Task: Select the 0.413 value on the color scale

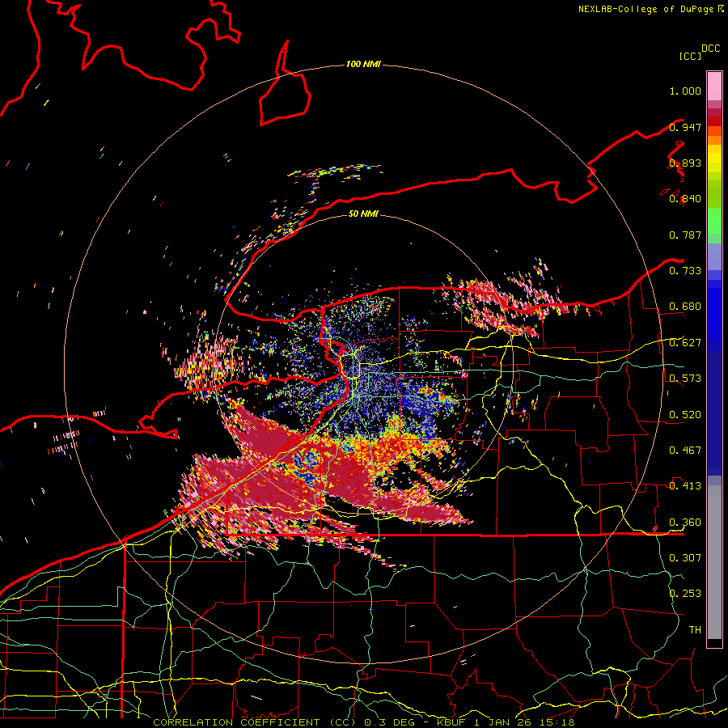Action: click(685, 486)
